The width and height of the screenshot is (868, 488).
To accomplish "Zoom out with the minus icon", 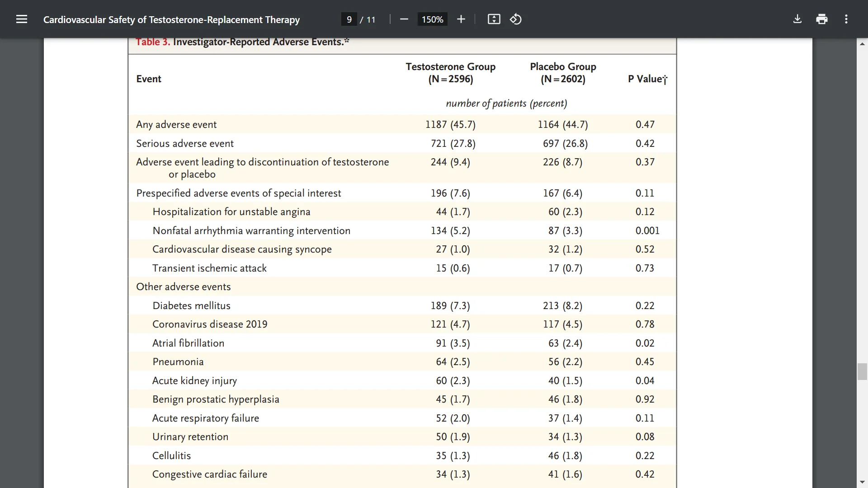I will click(404, 19).
